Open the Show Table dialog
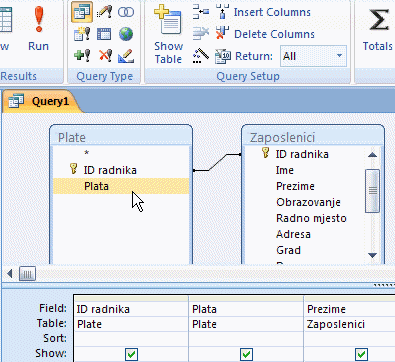The image size is (395, 362). click(168, 34)
